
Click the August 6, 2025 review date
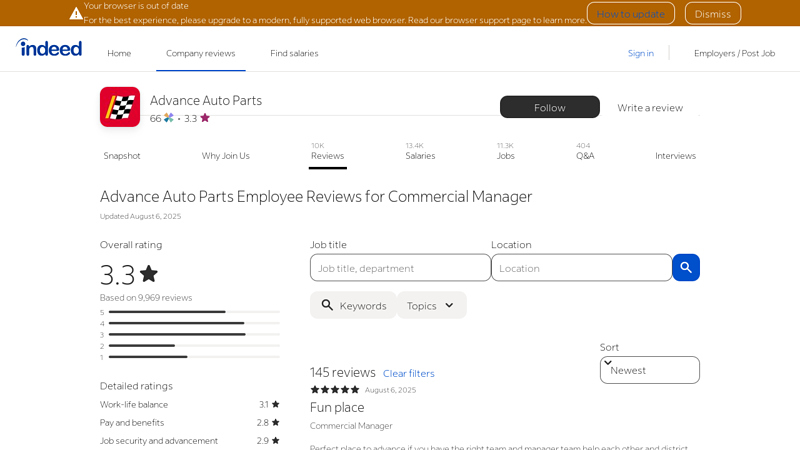point(390,390)
